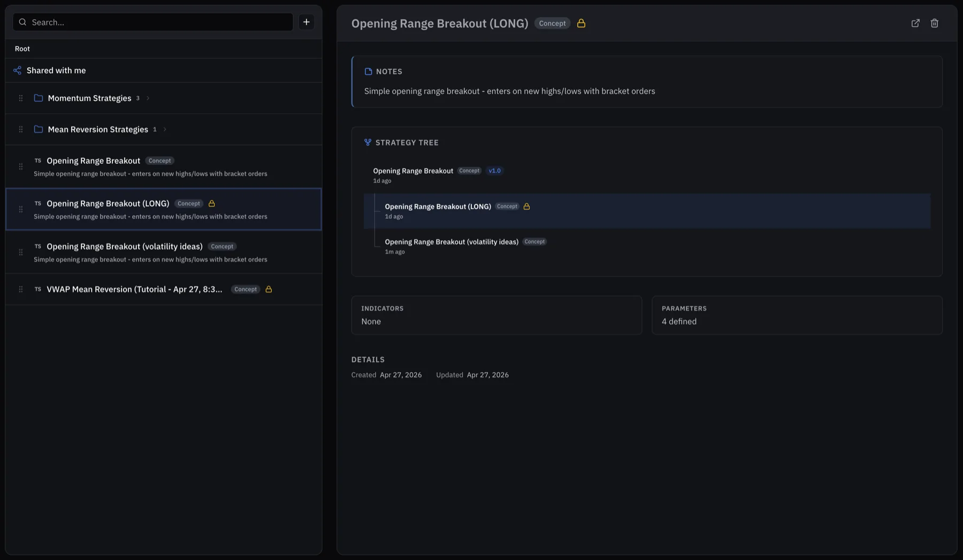Click the '1m ago' timestamp in Strategy Tree
Viewport: 963px width, 560px height.
tap(395, 252)
